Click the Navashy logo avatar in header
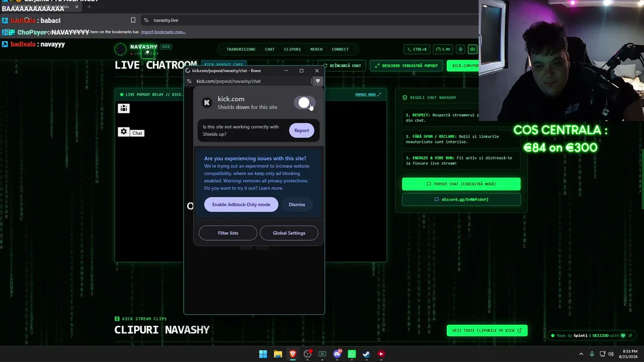 coord(120,49)
